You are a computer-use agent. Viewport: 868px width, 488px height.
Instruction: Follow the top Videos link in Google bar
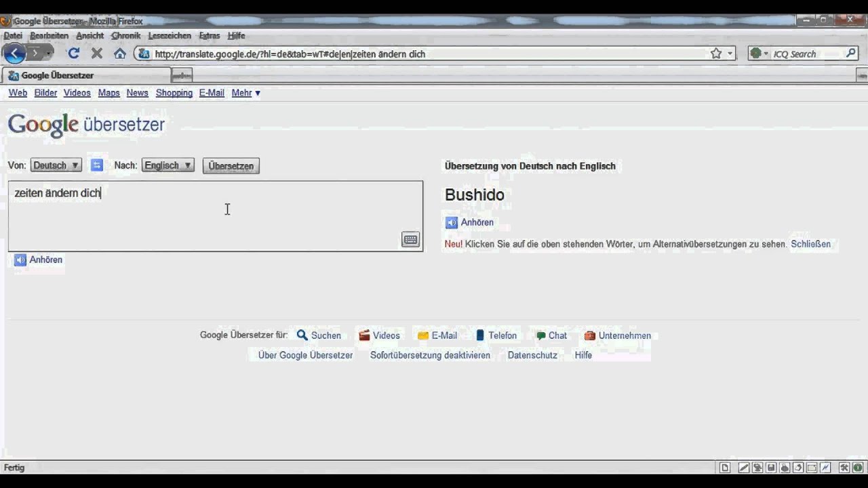(77, 93)
